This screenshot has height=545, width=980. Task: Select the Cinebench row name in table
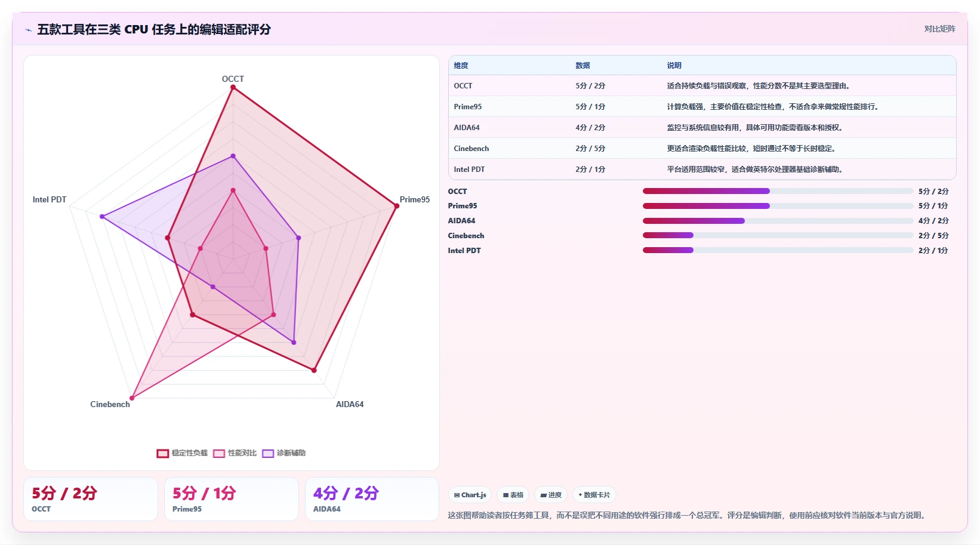click(x=471, y=149)
